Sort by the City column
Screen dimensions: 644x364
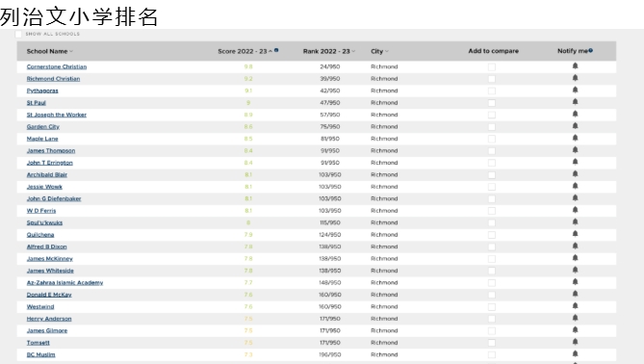point(379,51)
